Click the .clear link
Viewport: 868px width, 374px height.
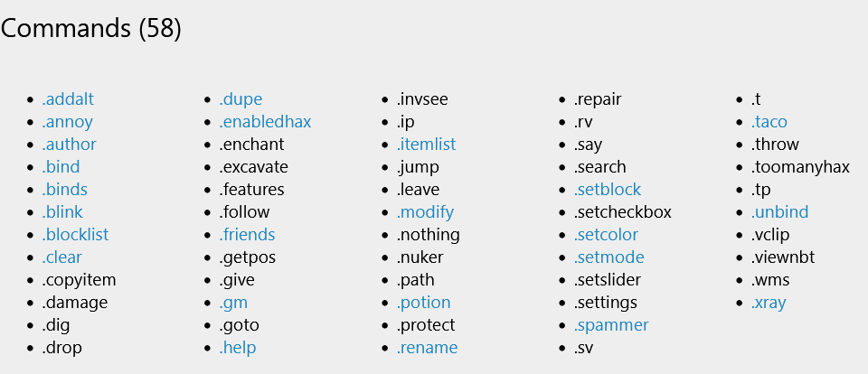click(61, 257)
